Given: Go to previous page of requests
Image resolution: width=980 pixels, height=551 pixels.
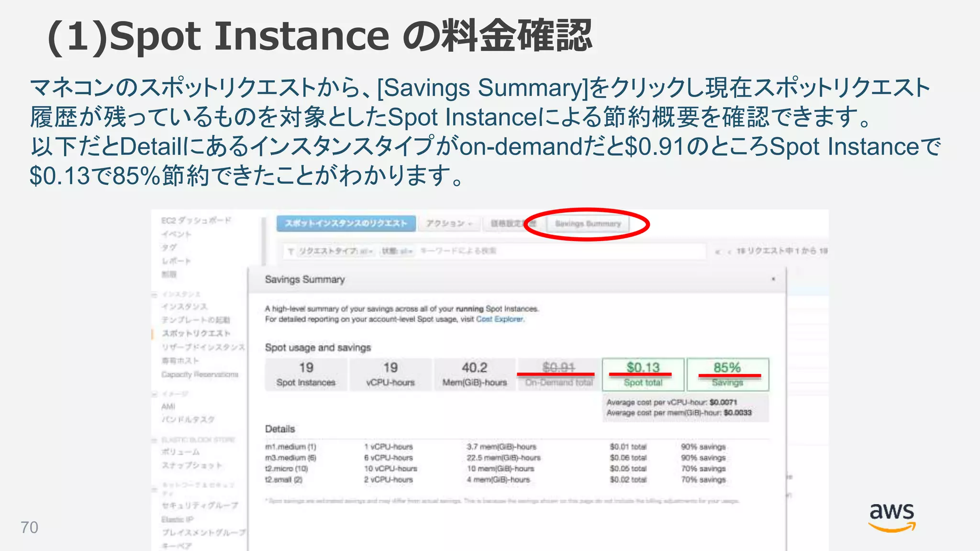Looking at the screenshot, I should tap(729, 251).
